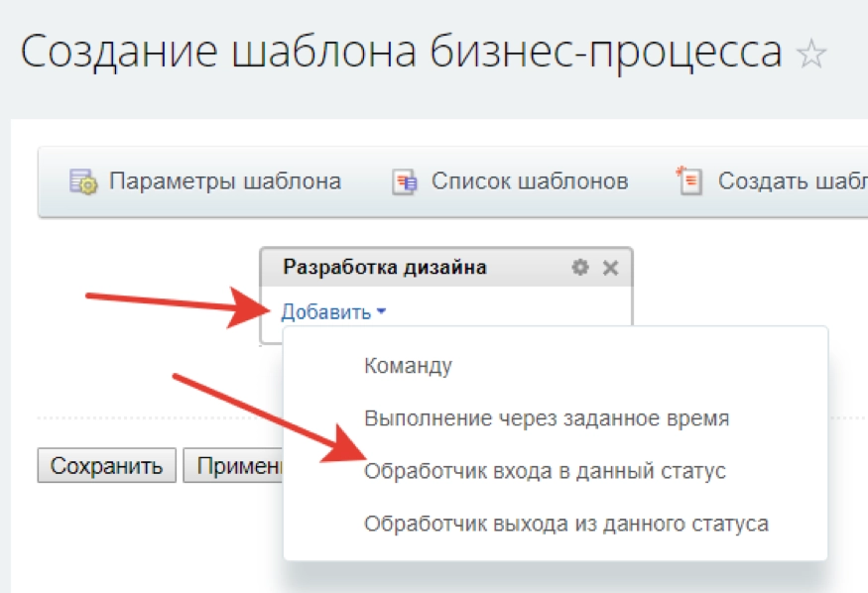Click the Параметры шаблона gear-sheet icon

[x=82, y=181]
